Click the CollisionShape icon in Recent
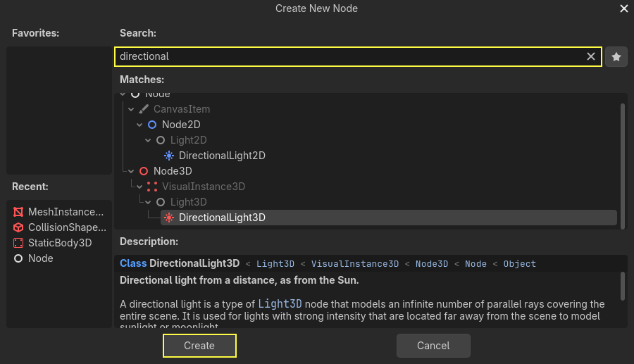The width and height of the screenshot is (634, 364). (x=18, y=227)
